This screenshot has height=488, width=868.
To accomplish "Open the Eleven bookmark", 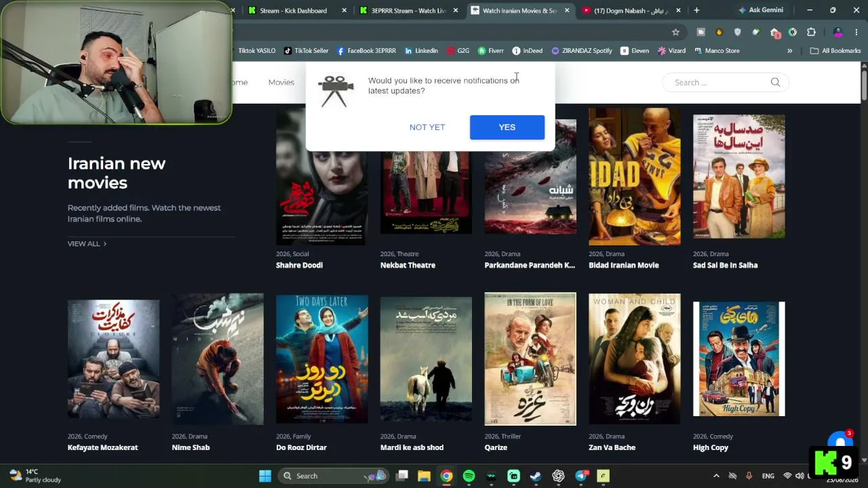I will click(x=635, y=51).
